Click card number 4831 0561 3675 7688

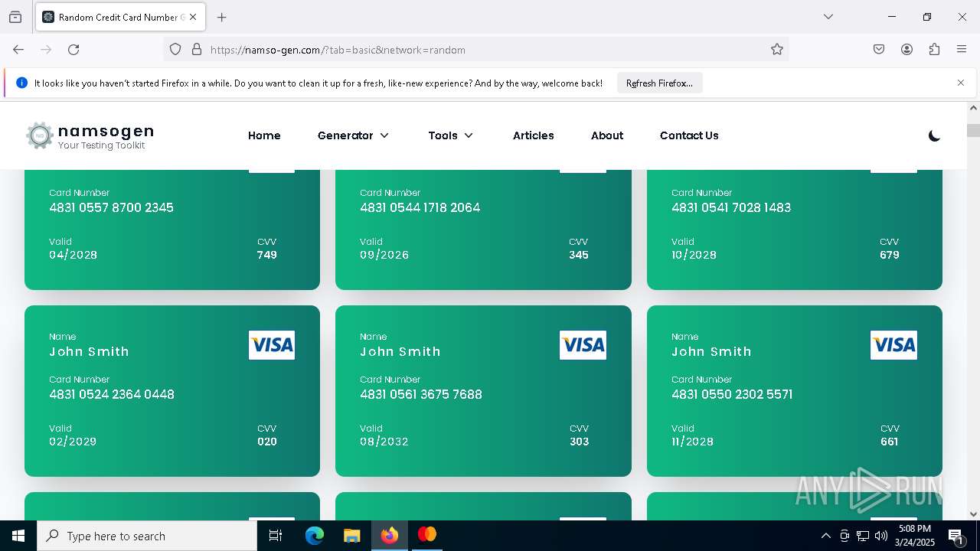pos(421,394)
